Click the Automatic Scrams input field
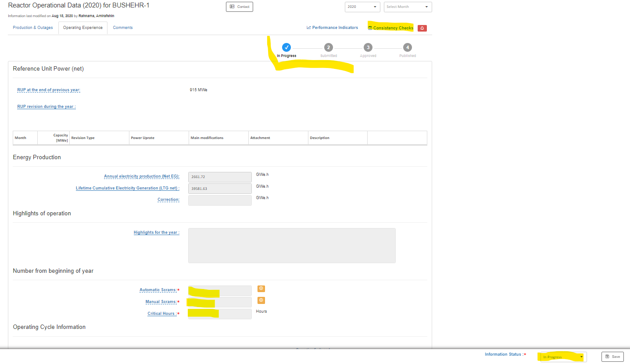This screenshot has height=364, width=630. pos(220,291)
